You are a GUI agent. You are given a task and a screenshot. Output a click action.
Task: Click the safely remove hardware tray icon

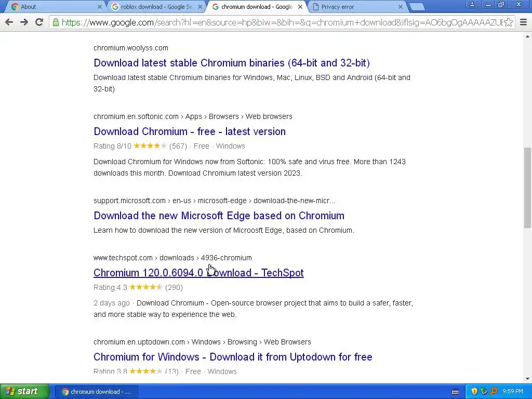[x=484, y=392]
